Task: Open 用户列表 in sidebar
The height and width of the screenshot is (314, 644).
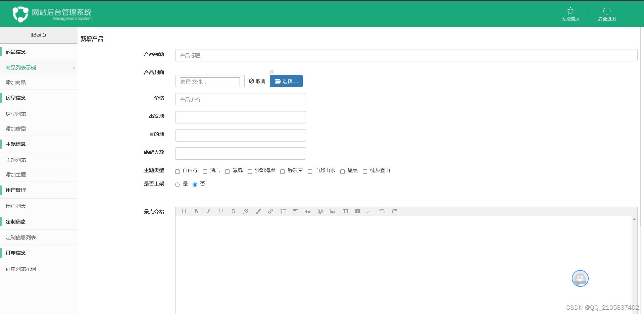Action: point(39,206)
